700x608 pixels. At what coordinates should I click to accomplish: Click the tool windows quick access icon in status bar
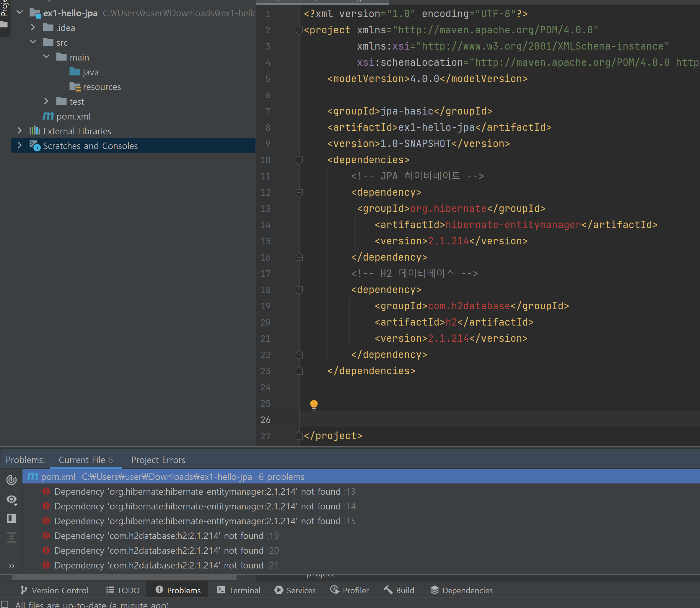tap(4, 604)
